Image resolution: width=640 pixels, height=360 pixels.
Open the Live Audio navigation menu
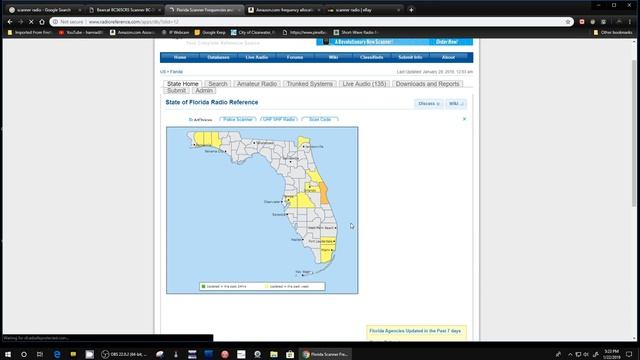click(257, 58)
